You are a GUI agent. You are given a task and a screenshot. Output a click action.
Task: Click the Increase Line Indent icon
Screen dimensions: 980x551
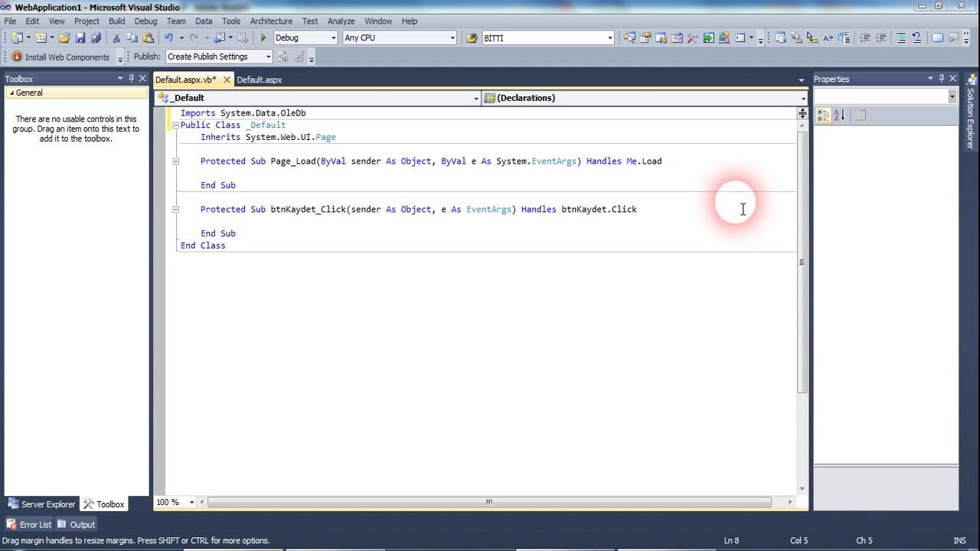coord(880,37)
